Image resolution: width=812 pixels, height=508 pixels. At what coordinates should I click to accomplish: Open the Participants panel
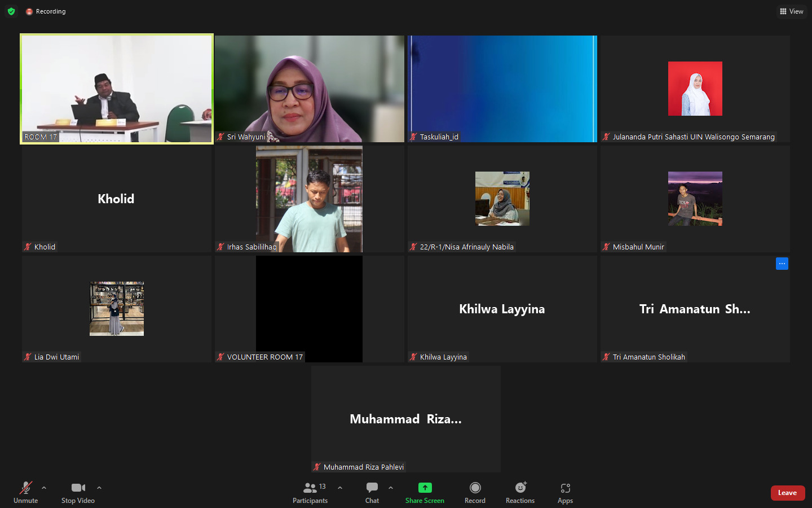(x=310, y=492)
